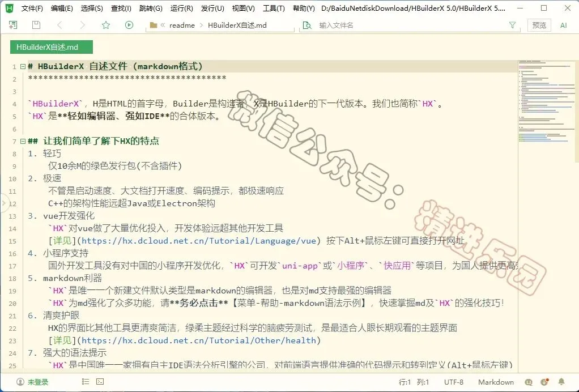Click the '3. vue开发强化' line
Screen dimensions: 579x392
61,216
